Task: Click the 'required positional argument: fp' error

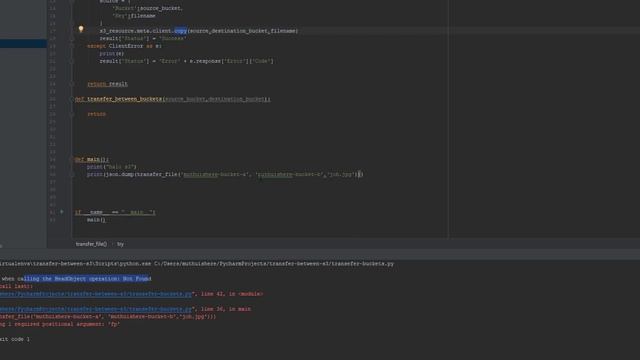Action: click(x=60, y=324)
